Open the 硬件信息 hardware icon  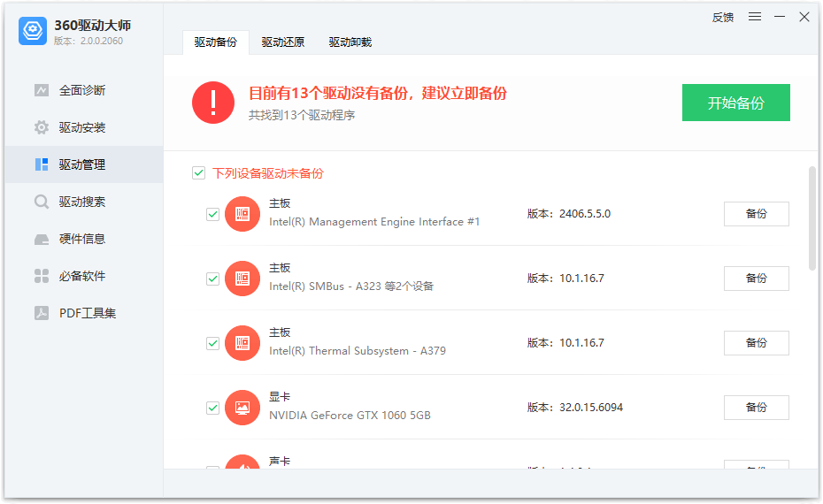pyautogui.click(x=42, y=239)
